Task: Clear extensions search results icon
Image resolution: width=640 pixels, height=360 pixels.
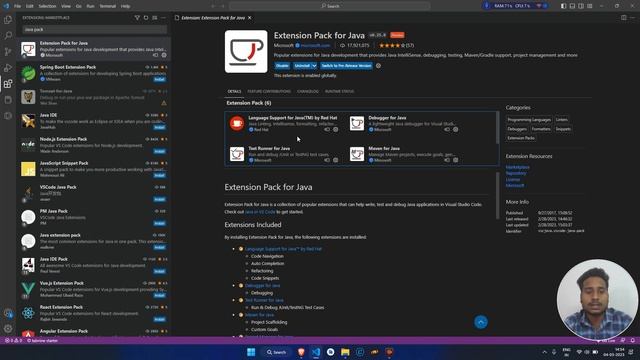Action: (155, 18)
